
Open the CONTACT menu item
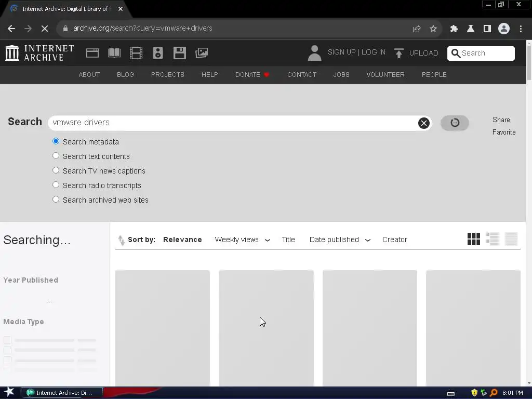(x=302, y=75)
